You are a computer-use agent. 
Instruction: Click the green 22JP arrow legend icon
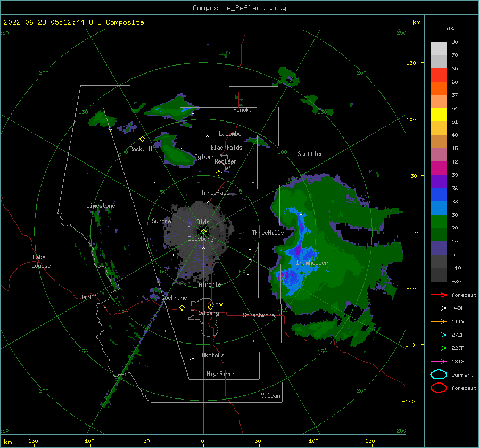click(x=439, y=348)
